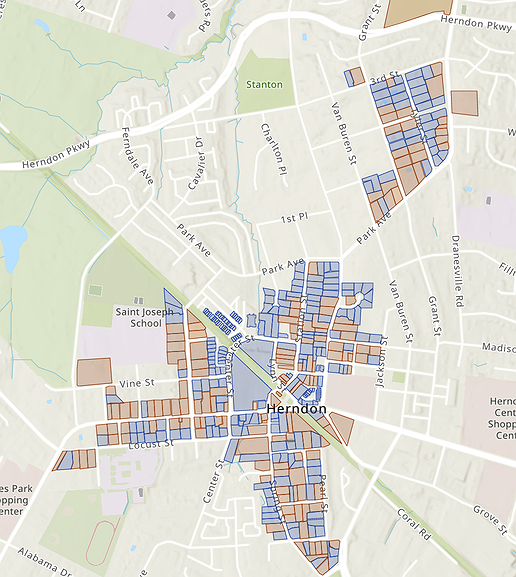The height and width of the screenshot is (577, 516).
Task: Select the Herndon town name label
Action: point(297,408)
